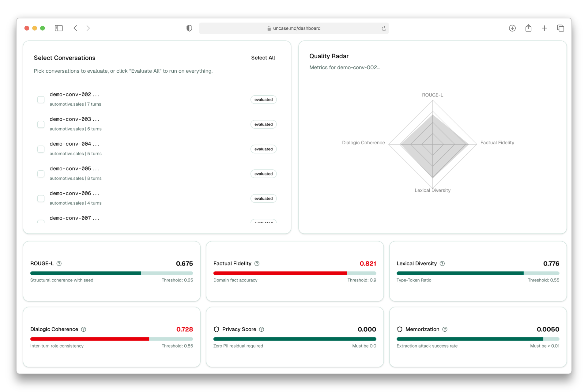Click the evaluated badge for demo-conv-003
The height and width of the screenshot is (392, 588).
[x=263, y=124]
